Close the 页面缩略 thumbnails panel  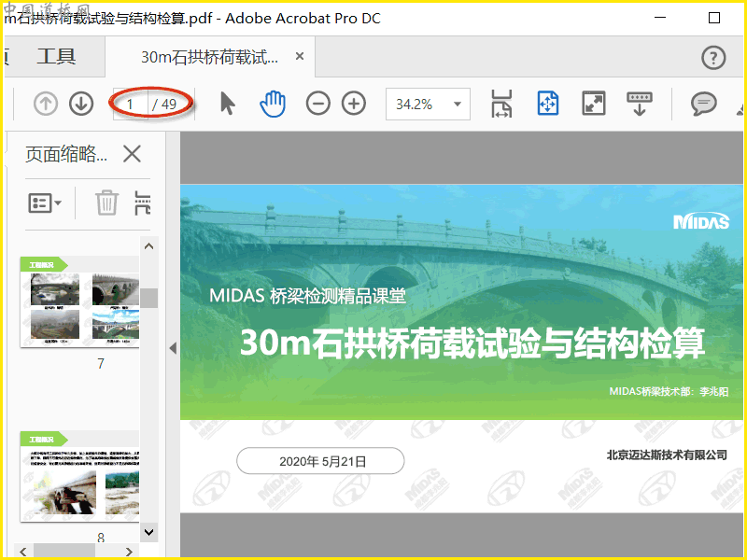[132, 154]
